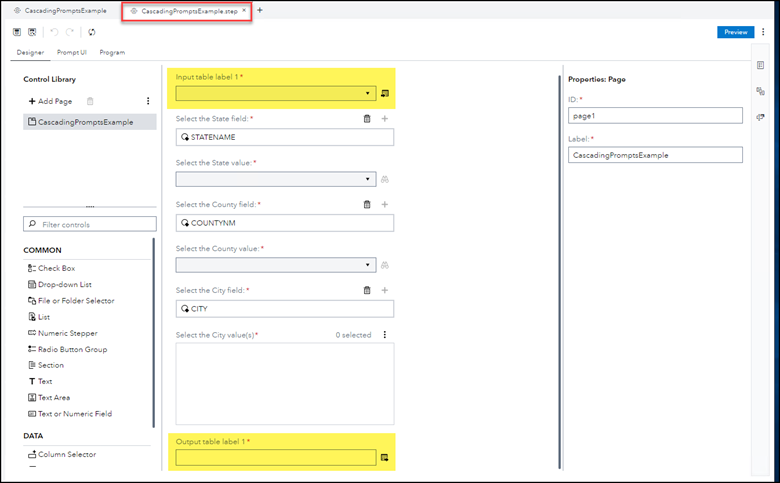Image resolution: width=780 pixels, height=483 pixels.
Task: Click the Preview button
Action: (x=736, y=32)
